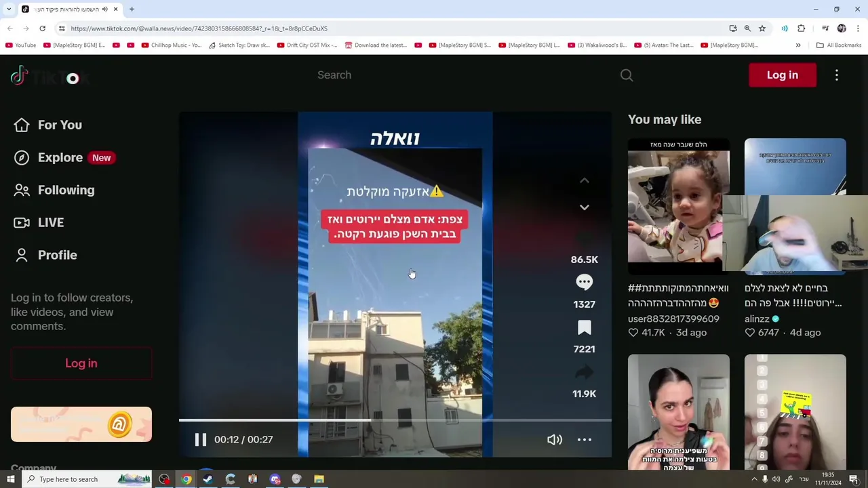Open the Profile page
Screen dimensions: 868x488
(x=45, y=255)
